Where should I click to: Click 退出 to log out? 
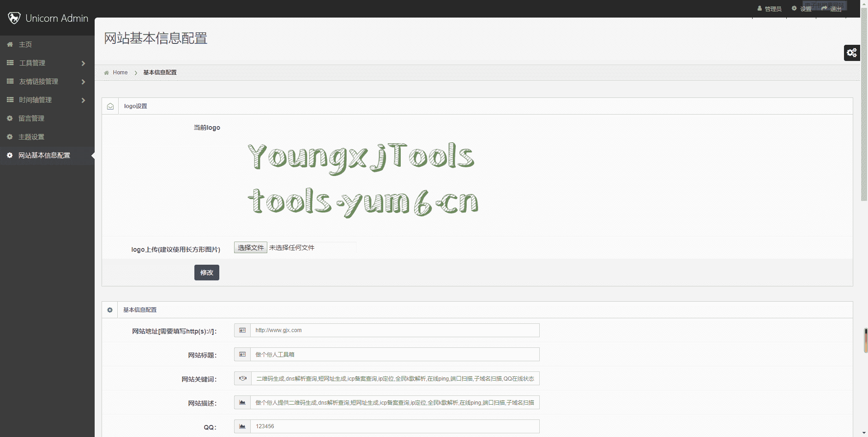832,9
